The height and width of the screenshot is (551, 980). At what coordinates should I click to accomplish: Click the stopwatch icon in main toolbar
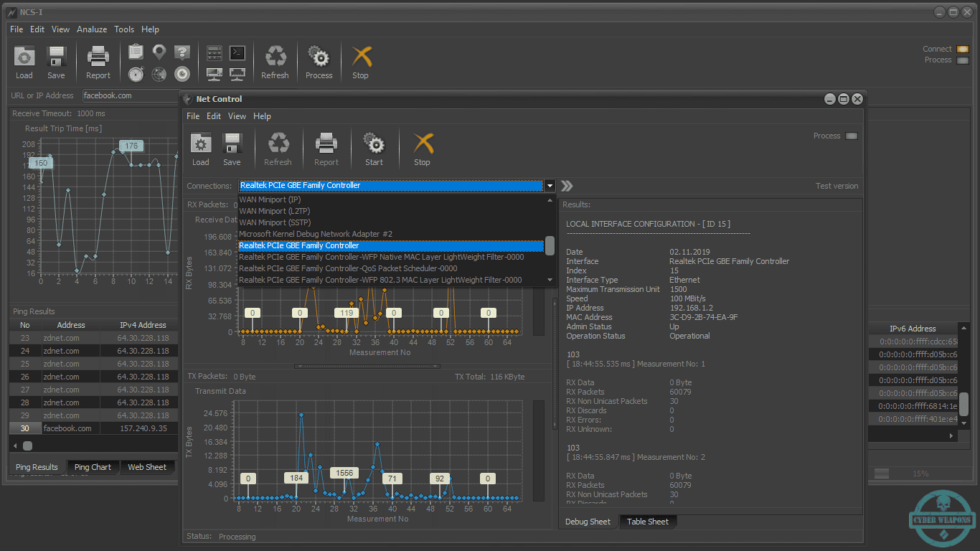136,74
